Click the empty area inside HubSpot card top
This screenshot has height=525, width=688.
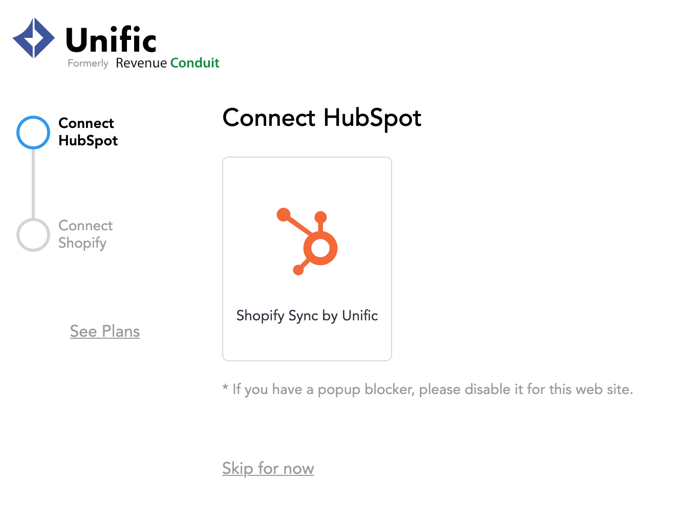pos(307,180)
